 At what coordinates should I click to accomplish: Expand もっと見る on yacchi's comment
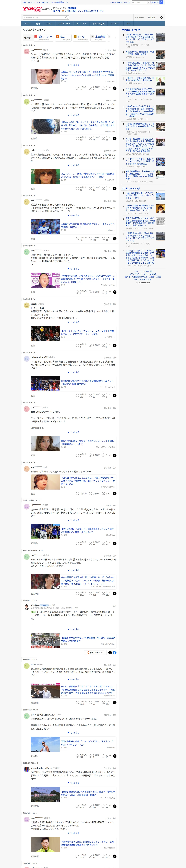[74, 322]
